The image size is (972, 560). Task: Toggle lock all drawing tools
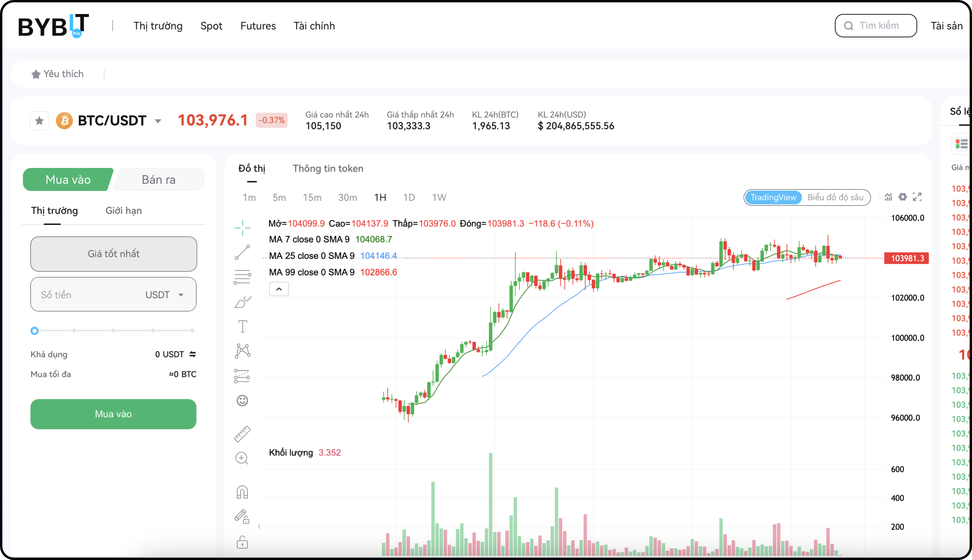point(243,542)
